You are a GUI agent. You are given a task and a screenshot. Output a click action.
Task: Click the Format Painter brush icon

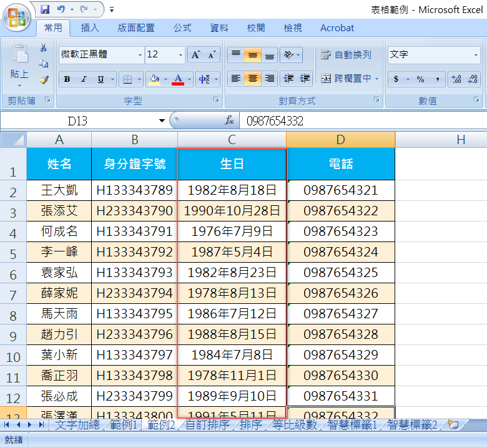(x=44, y=80)
